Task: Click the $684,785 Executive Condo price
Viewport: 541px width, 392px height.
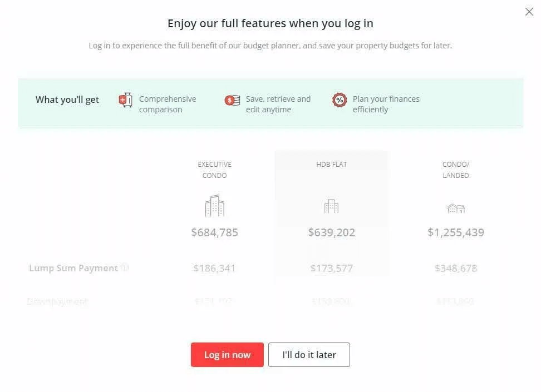Action: [x=214, y=232]
